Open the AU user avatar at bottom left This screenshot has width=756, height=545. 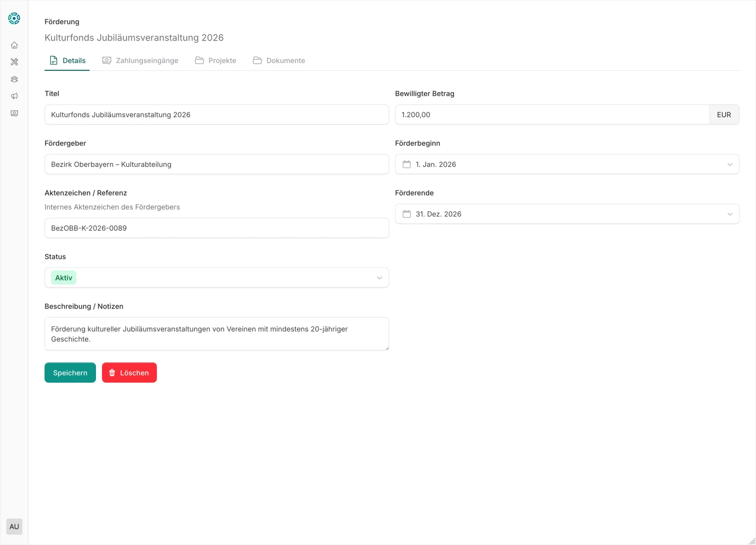[14, 526]
